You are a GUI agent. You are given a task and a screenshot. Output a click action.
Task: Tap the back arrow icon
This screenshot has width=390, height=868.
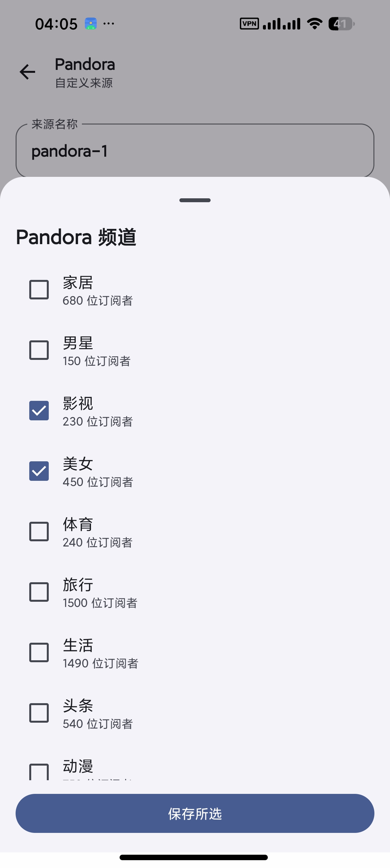click(27, 72)
